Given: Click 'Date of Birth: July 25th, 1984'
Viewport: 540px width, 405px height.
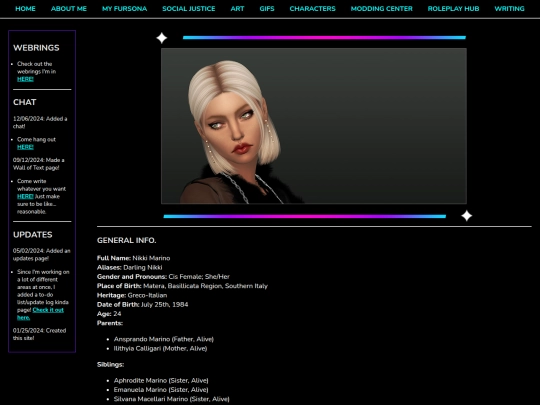Looking at the screenshot, I should tap(143, 304).
